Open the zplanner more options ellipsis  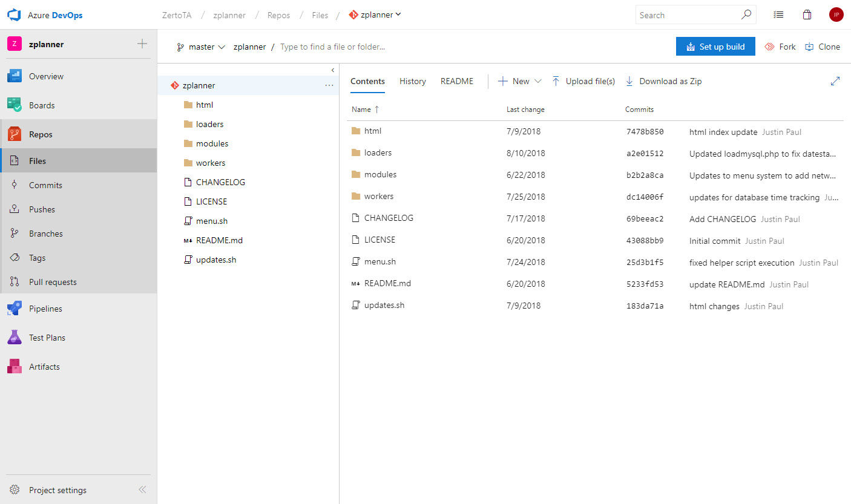click(329, 85)
